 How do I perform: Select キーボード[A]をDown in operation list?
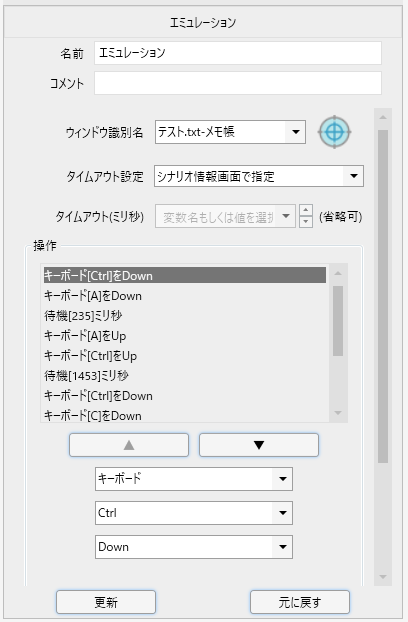coord(185,296)
